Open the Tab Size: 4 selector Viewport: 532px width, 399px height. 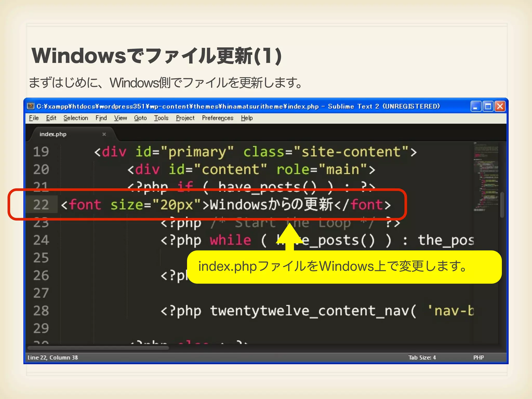(x=422, y=357)
